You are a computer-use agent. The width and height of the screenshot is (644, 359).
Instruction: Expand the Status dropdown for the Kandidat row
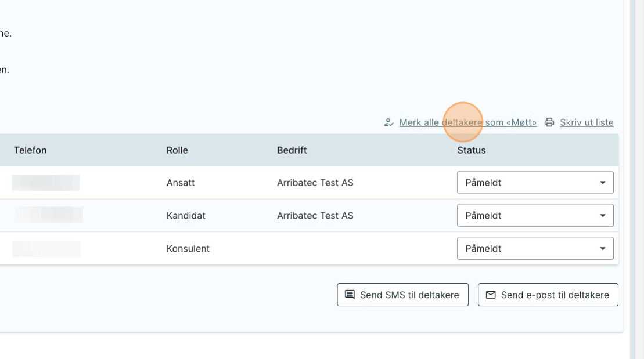tap(535, 216)
